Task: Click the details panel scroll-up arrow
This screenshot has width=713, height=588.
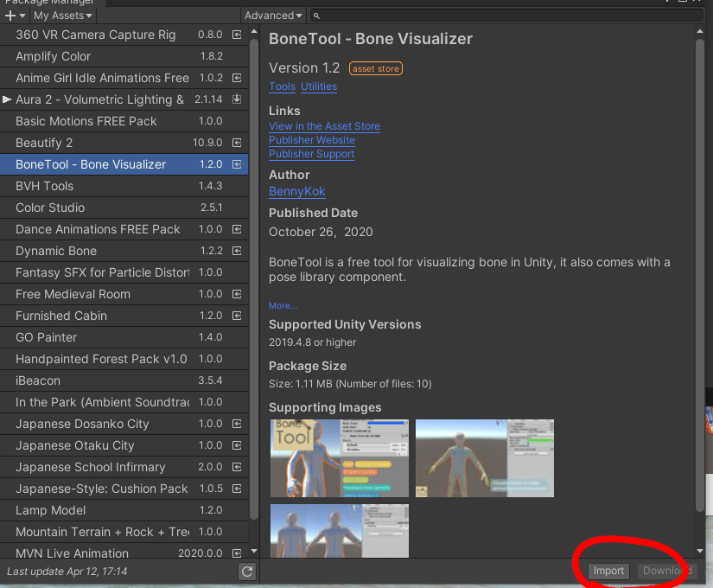Action: [700, 31]
